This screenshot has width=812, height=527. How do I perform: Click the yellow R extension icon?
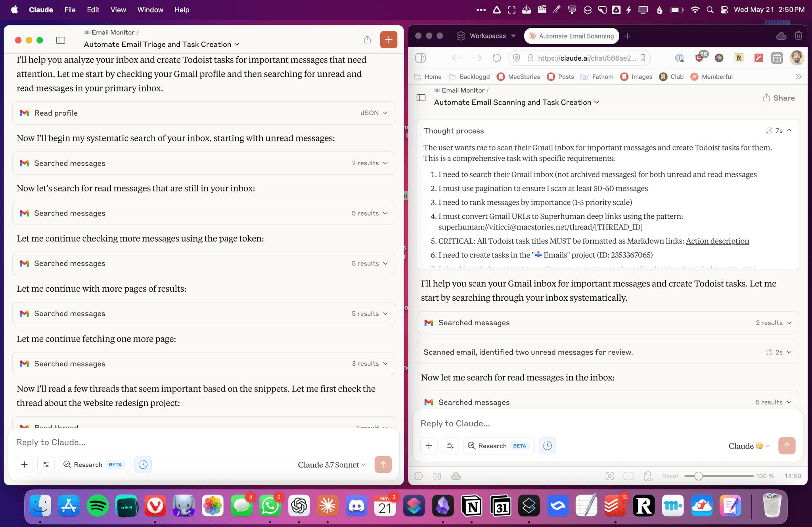(x=739, y=58)
